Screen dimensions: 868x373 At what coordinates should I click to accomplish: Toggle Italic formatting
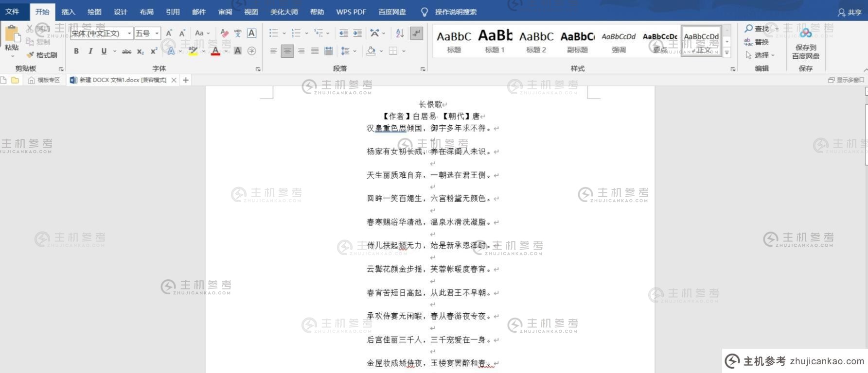point(90,51)
